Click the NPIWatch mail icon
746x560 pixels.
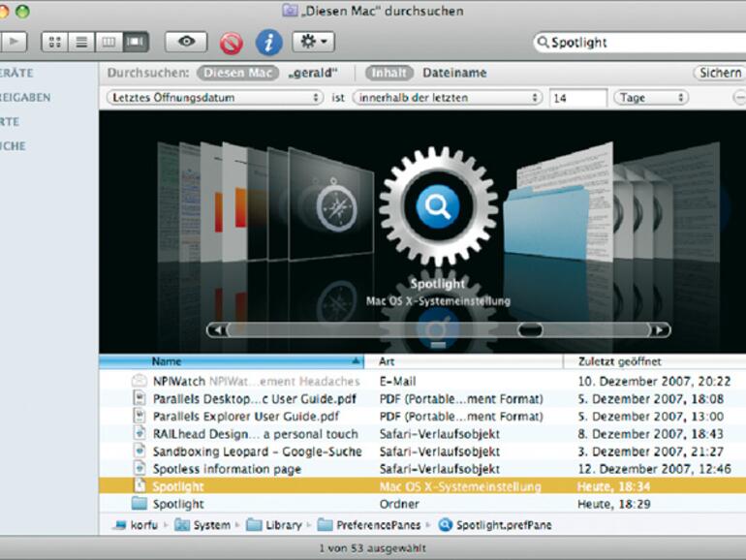[140, 381]
